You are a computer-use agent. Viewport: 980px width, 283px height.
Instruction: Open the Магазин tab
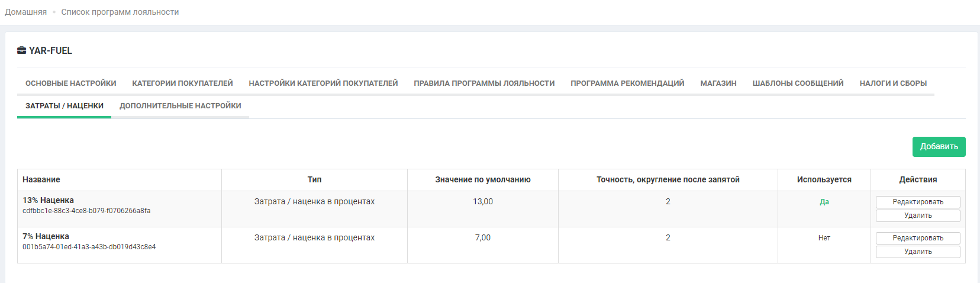pyautogui.click(x=718, y=83)
